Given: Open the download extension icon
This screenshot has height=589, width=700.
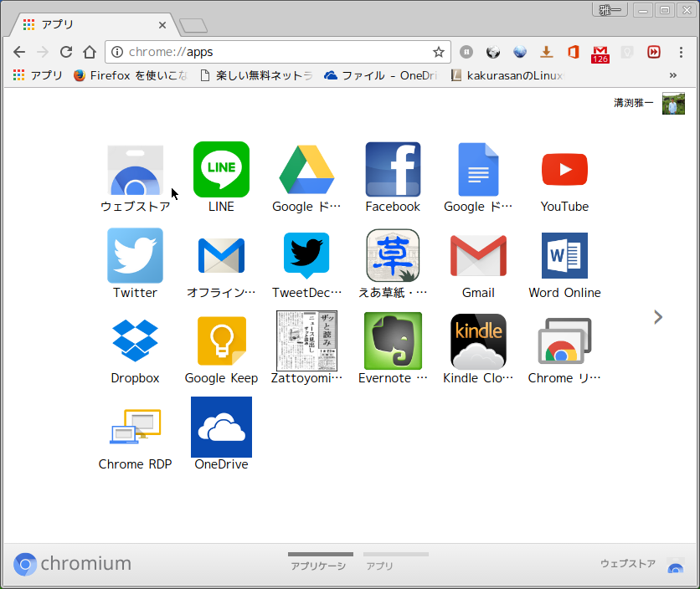Looking at the screenshot, I should 547,52.
